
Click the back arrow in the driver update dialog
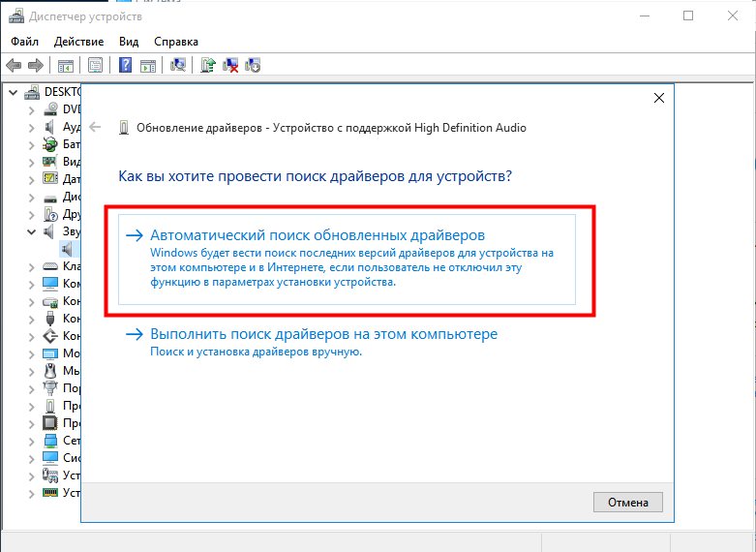pos(95,127)
